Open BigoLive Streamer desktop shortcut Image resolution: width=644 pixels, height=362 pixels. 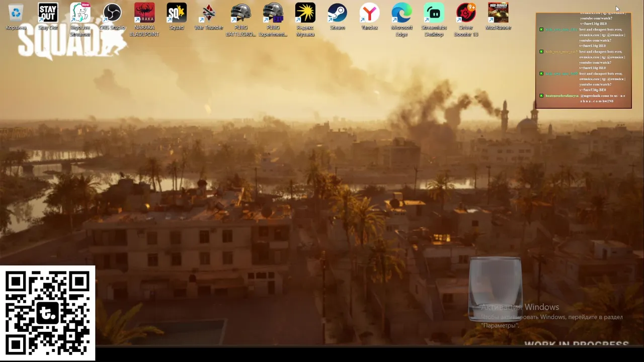80,20
